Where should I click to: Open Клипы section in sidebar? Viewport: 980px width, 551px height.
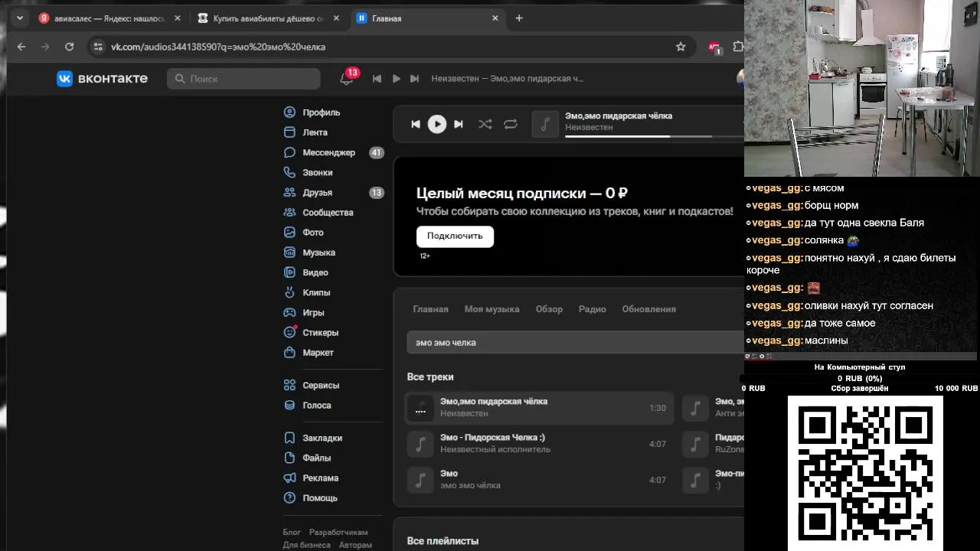[x=315, y=292]
